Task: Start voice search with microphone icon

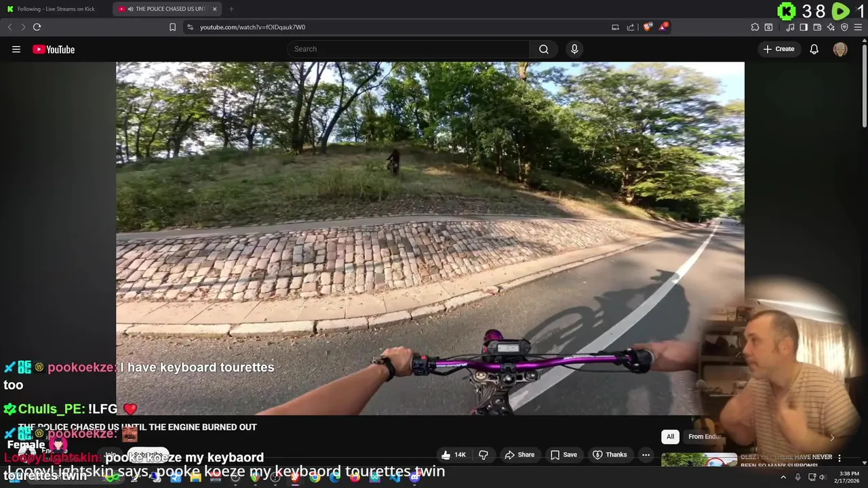Action: 574,49
